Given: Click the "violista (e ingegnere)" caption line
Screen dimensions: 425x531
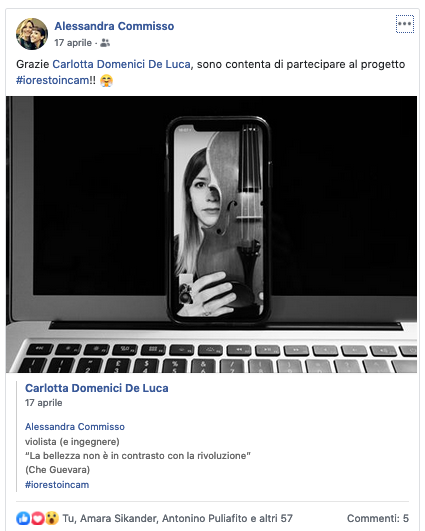Looking at the screenshot, I should 72,442.
